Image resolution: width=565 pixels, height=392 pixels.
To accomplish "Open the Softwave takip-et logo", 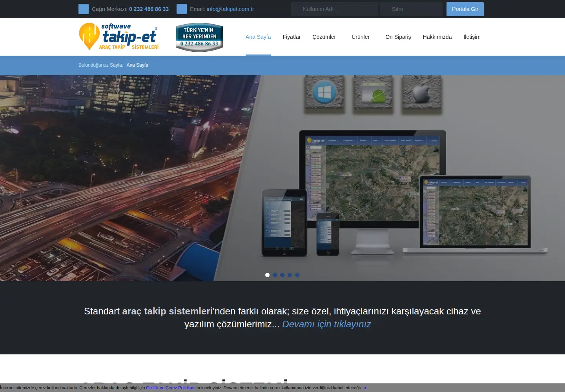I will point(119,37).
